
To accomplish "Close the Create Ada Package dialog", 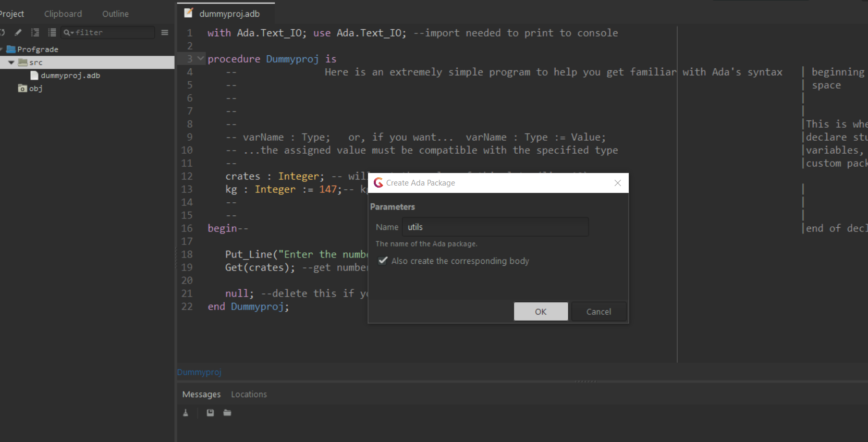I will 618,183.
